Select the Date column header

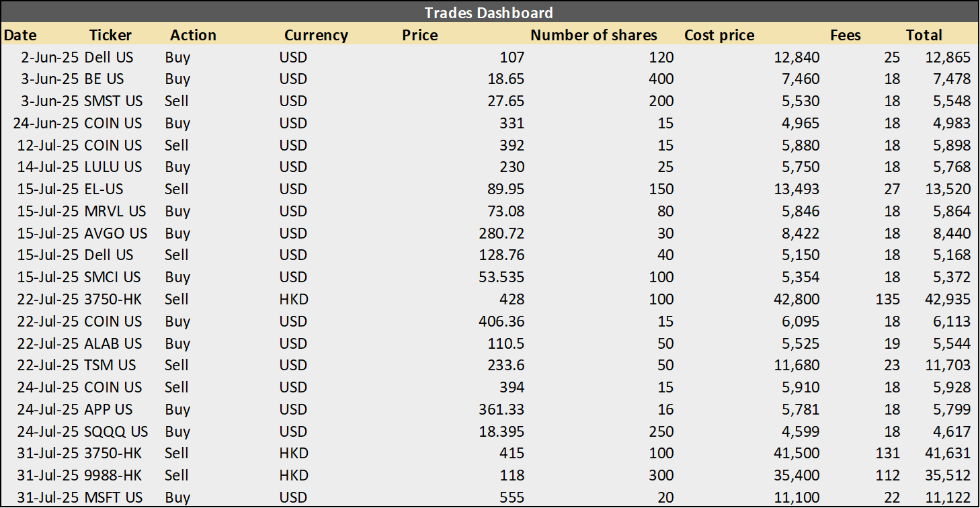coord(20,35)
